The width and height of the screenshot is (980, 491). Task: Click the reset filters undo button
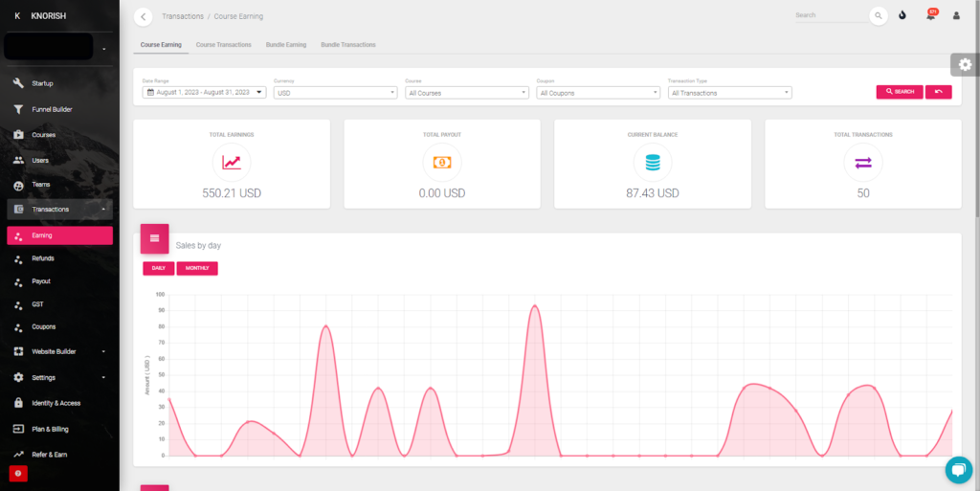pos(938,92)
